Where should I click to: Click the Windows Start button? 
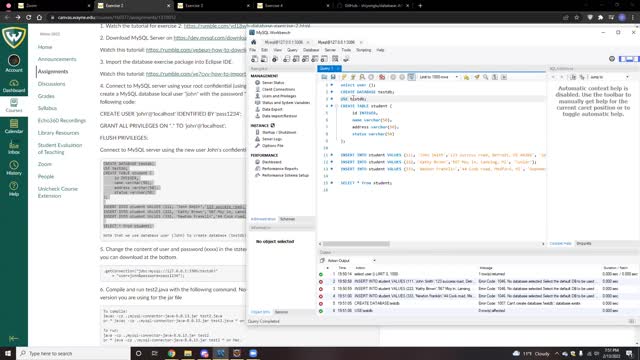pos(8,353)
